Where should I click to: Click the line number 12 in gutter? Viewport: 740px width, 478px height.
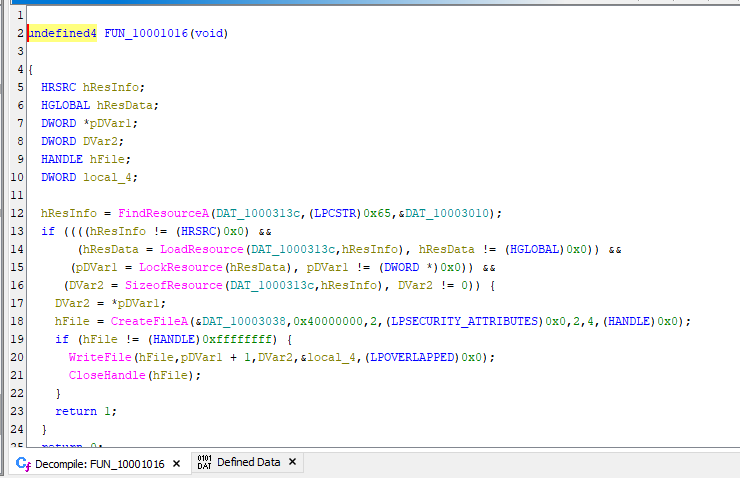tap(16, 213)
